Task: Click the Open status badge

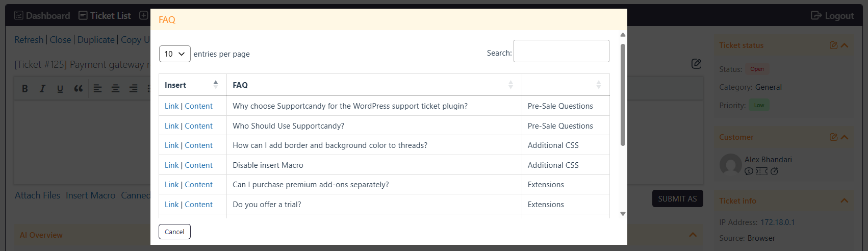Action: pos(757,69)
